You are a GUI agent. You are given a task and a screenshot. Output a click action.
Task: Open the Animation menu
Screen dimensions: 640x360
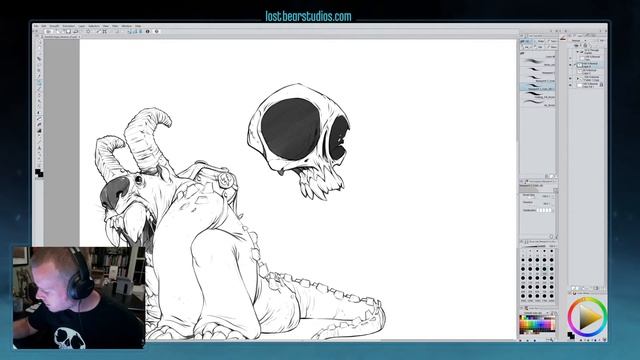pyautogui.click(x=69, y=26)
